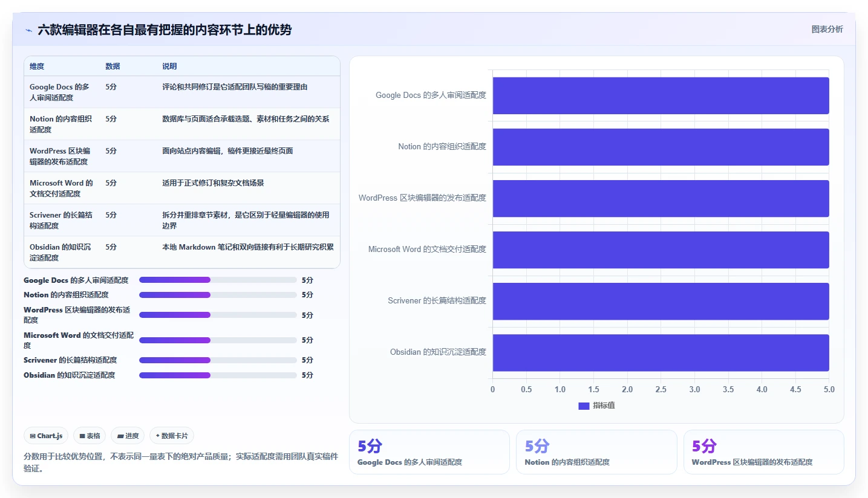Click the Scrivener bar in the chart

[661, 301]
